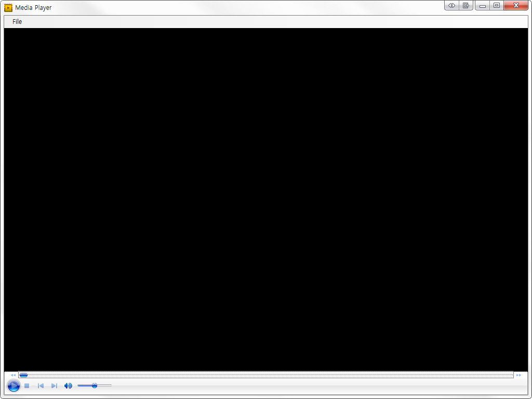Screen dimensions: 532x399
Task: Maximize the Media Player window
Action: coord(496,5)
